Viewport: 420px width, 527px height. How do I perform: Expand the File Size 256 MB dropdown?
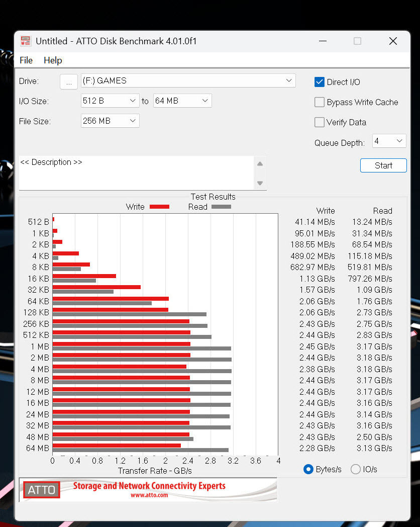point(110,121)
